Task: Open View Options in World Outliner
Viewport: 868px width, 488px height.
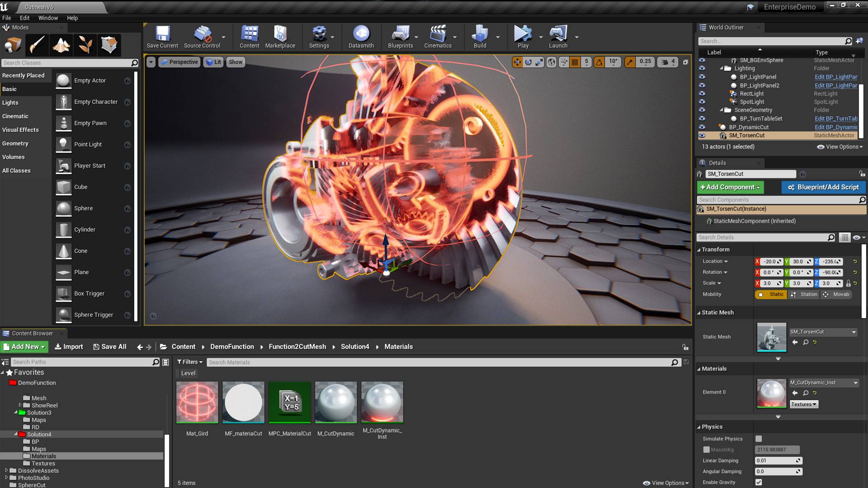Action: point(840,147)
